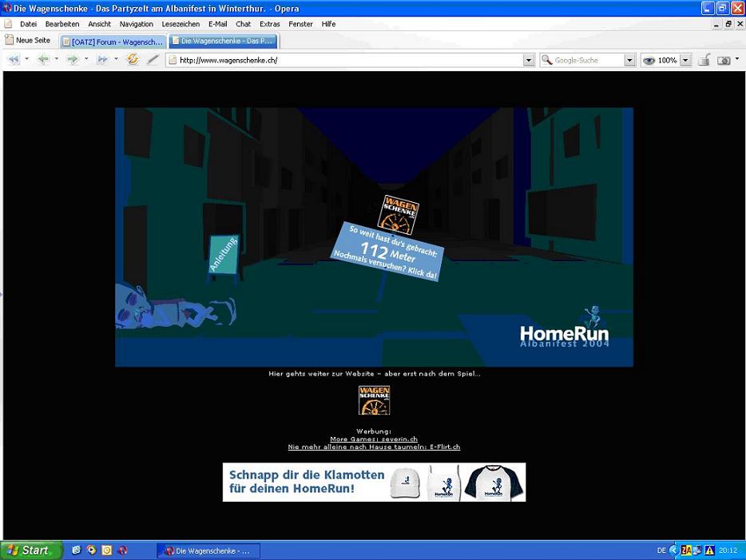The height and width of the screenshot is (560, 746).
Task: Switch to the [OATZ] Forum tab
Action: [113, 42]
